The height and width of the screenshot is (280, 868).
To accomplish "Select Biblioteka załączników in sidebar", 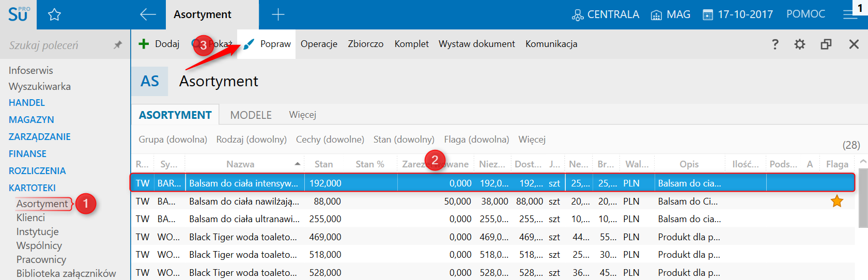I will coord(66,274).
